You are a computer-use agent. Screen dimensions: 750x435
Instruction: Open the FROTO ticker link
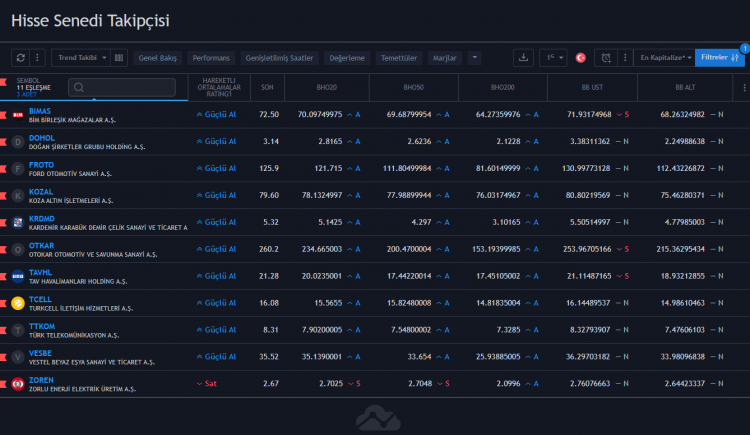(x=41, y=165)
